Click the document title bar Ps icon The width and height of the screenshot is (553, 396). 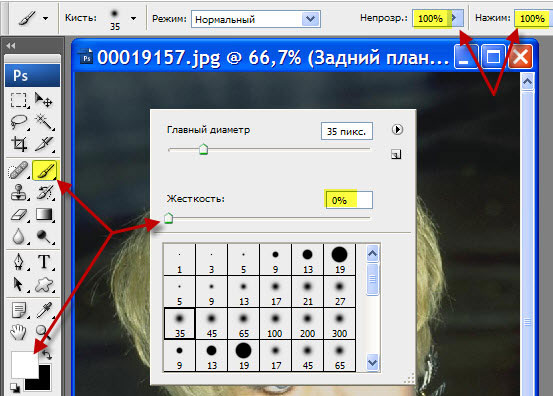pyautogui.click(x=86, y=57)
